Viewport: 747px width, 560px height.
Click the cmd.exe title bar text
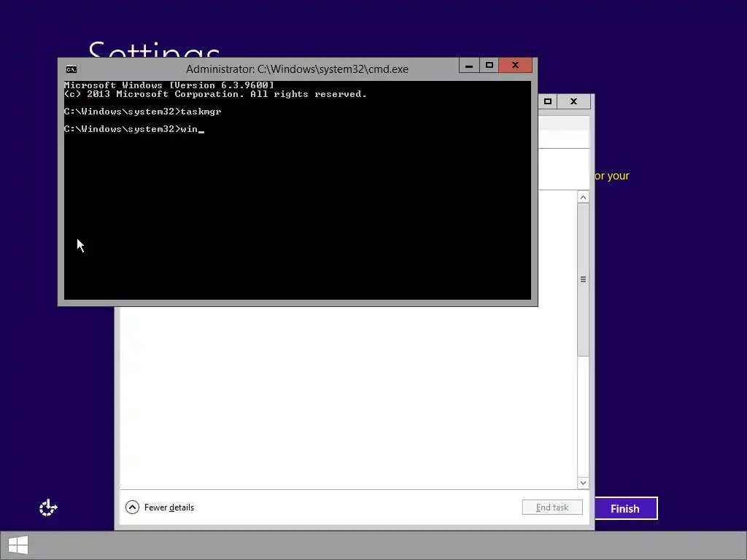[x=298, y=69]
